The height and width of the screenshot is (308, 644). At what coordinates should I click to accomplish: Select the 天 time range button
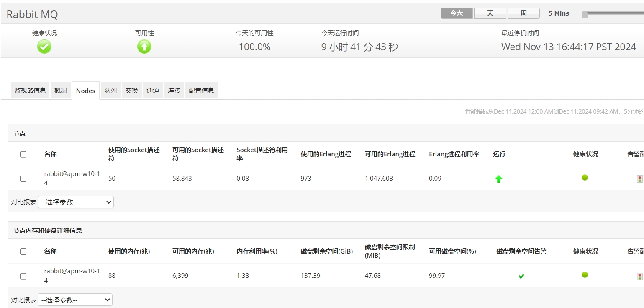click(x=490, y=13)
